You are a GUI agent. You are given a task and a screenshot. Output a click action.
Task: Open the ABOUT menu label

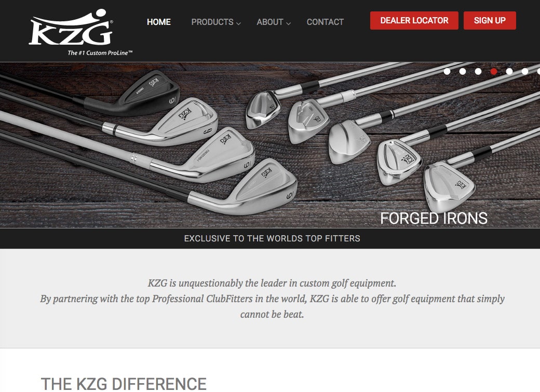pos(270,22)
